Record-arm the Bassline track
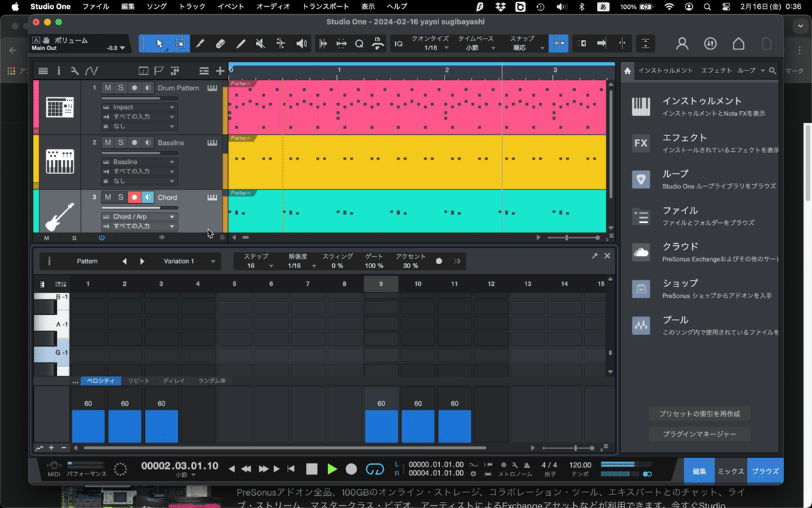 134,143
